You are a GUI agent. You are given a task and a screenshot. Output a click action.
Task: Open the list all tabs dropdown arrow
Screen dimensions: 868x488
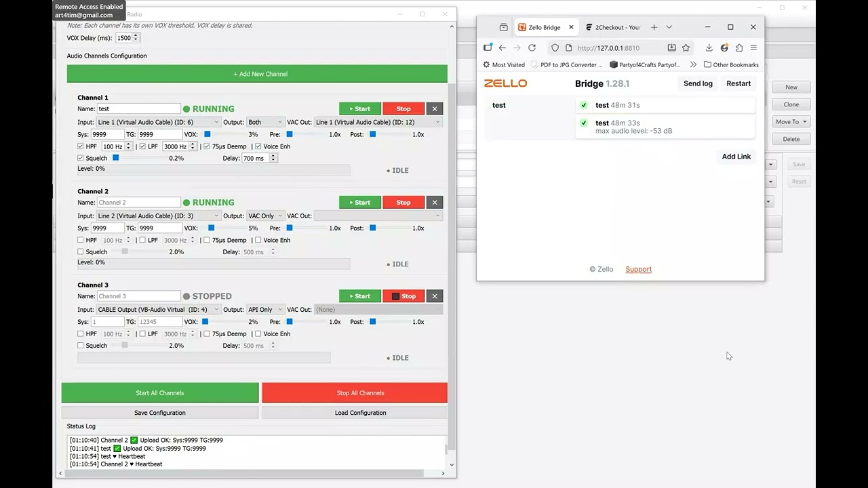point(669,27)
